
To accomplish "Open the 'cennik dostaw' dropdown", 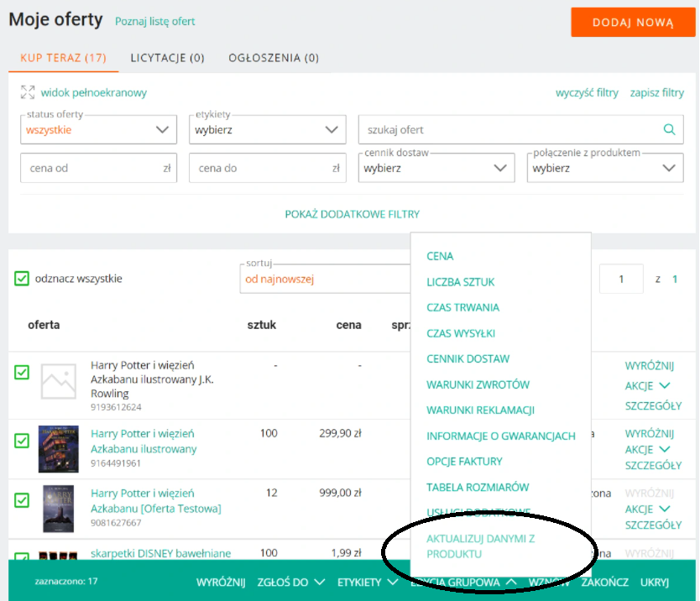I will [436, 168].
